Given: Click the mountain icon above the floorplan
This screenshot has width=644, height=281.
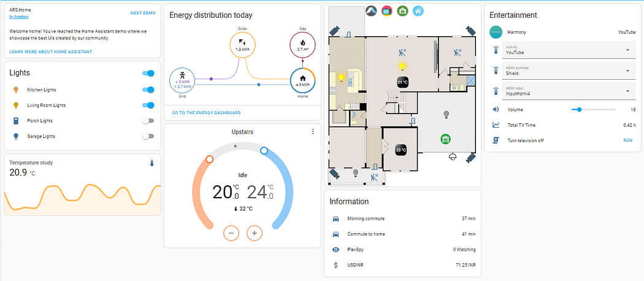Looking at the screenshot, I should [x=371, y=11].
